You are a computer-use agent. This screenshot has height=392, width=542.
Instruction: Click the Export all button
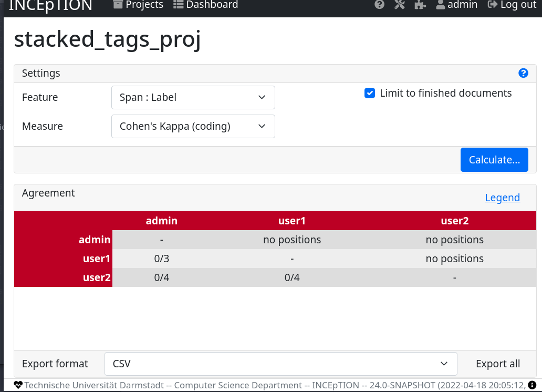click(498, 364)
